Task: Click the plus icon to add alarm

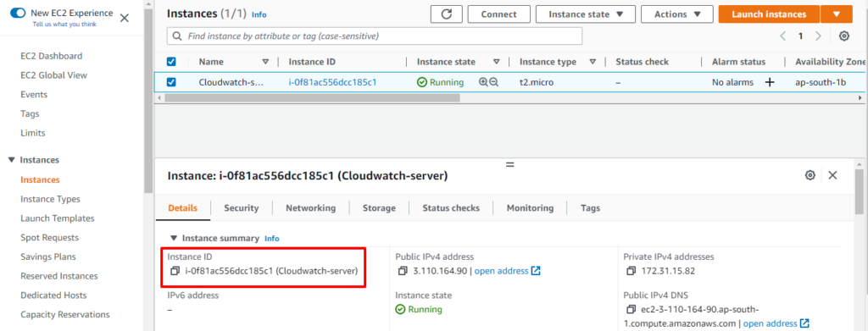Action: point(770,82)
